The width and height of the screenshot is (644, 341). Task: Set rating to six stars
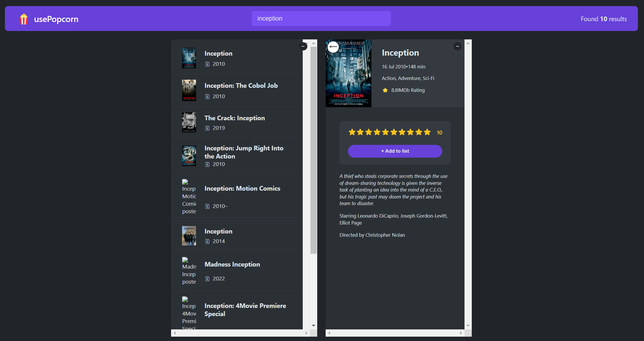tap(394, 132)
